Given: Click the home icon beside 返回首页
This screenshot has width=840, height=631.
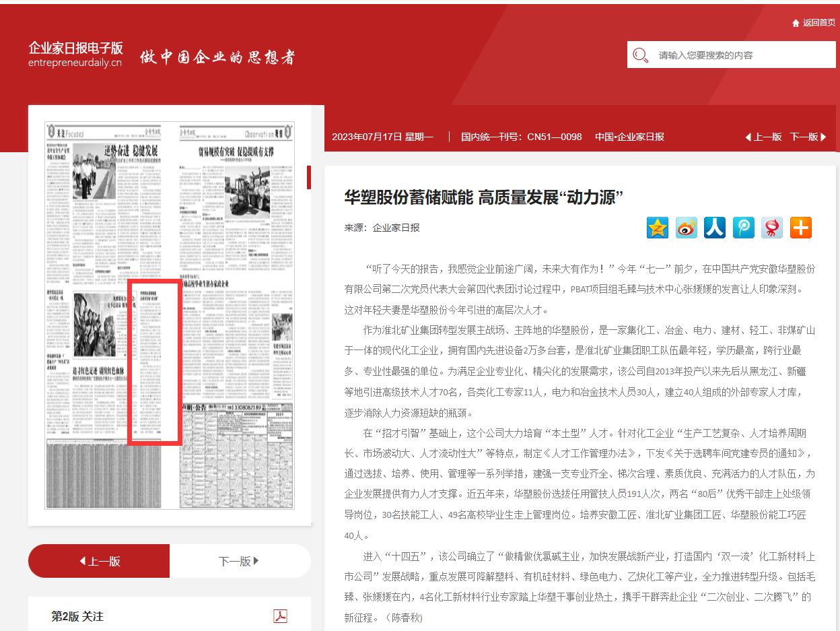Looking at the screenshot, I should click(x=796, y=23).
